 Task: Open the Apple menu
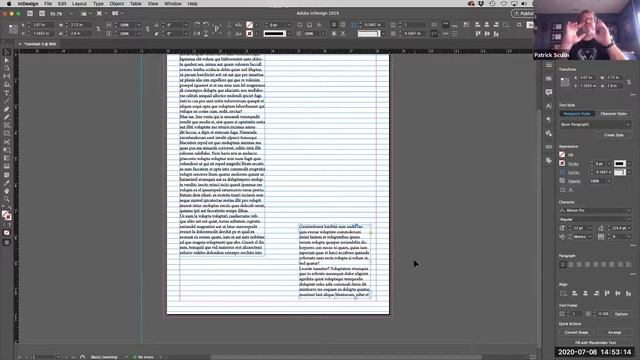pyautogui.click(x=9, y=4)
